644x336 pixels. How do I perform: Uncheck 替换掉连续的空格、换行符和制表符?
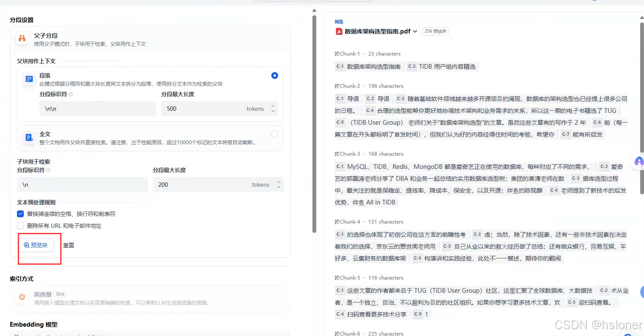pos(20,214)
